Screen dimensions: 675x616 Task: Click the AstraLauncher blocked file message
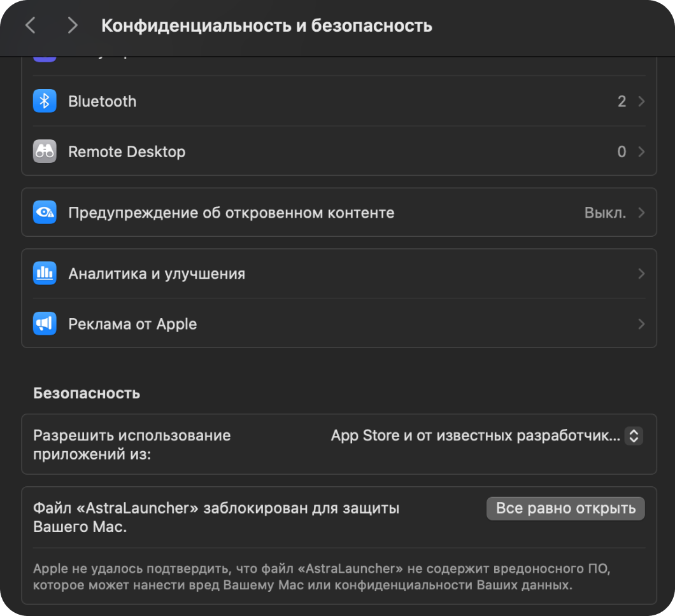tap(216, 517)
